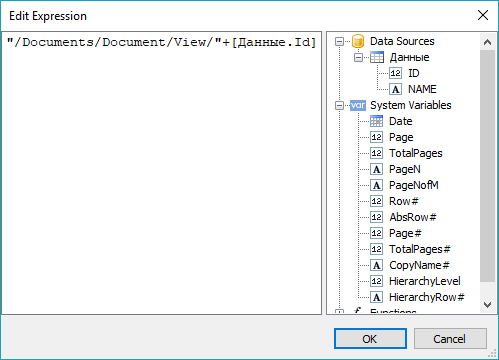Screen dimensions: 499x360
Task: Select the TotalPages system variable
Action: pos(416,153)
